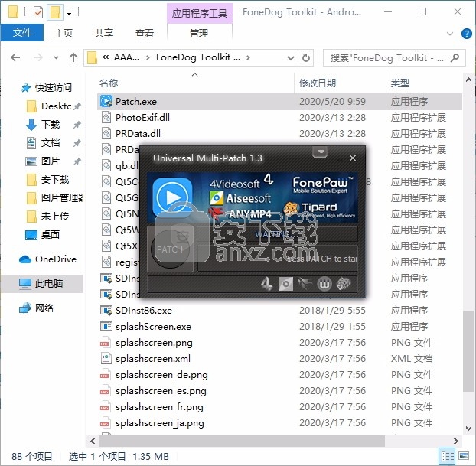Viewport: 476px width, 466px height.
Task: Switch to the 共享 ribbon tab
Action: pyautogui.click(x=104, y=33)
